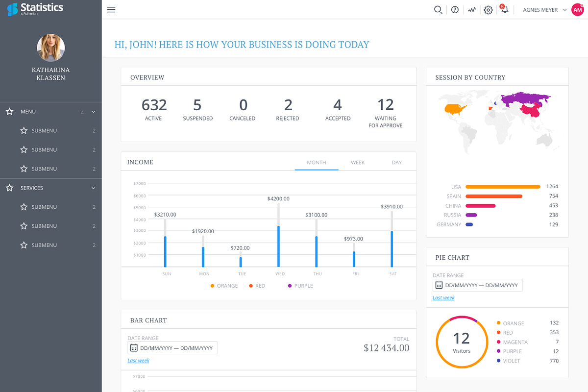Image resolution: width=588 pixels, height=392 pixels.
Task: Collapse the MENU section chevron
Action: point(93,112)
